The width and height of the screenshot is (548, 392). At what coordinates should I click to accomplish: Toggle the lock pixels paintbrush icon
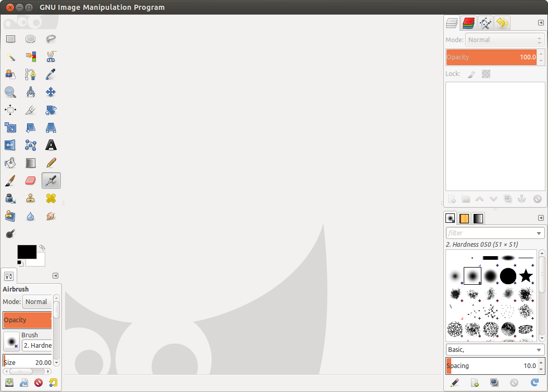click(x=471, y=74)
